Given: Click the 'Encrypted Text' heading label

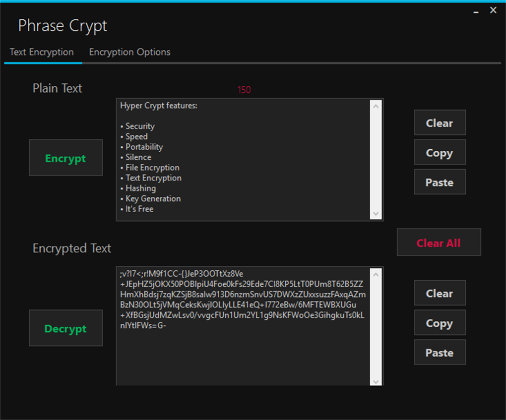Looking at the screenshot, I should [71, 248].
